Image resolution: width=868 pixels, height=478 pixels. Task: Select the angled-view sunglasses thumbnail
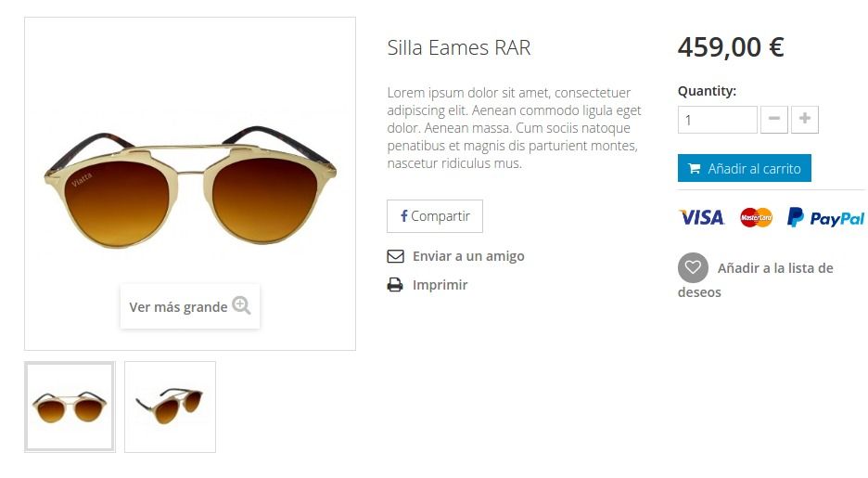(x=170, y=407)
